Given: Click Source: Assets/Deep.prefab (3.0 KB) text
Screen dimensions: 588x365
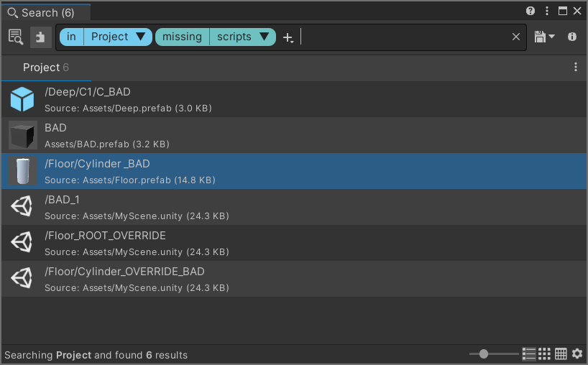Looking at the screenshot, I should point(128,108).
